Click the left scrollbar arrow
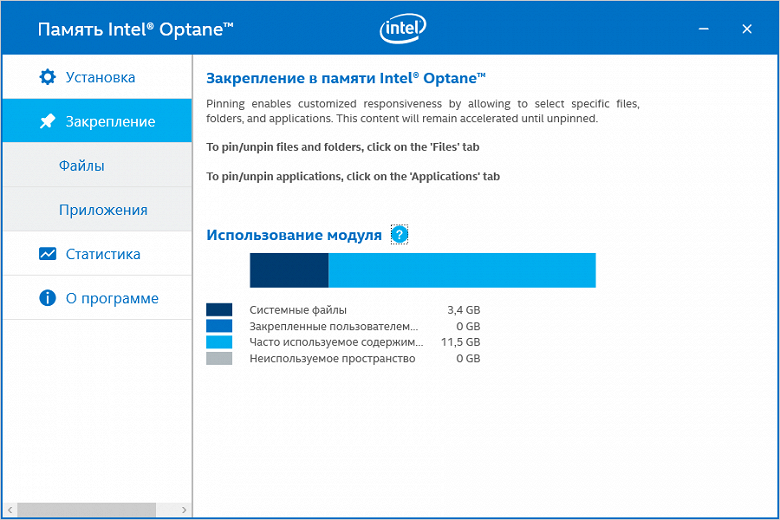The image size is (780, 520). point(9,511)
